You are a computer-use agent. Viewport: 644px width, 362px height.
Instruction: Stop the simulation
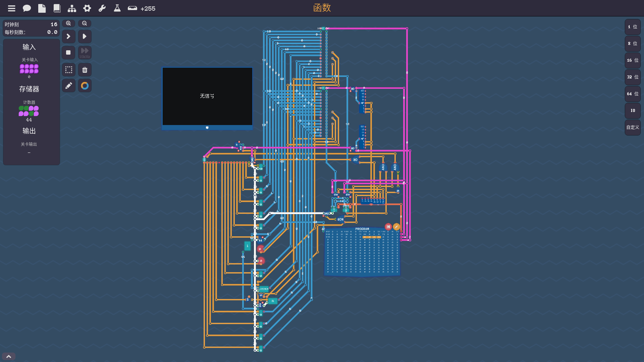[x=68, y=53]
